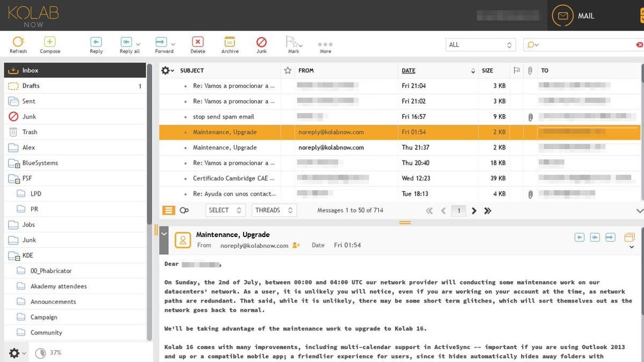Open the Sent folder
This screenshot has width=644, height=362.
click(75, 101)
